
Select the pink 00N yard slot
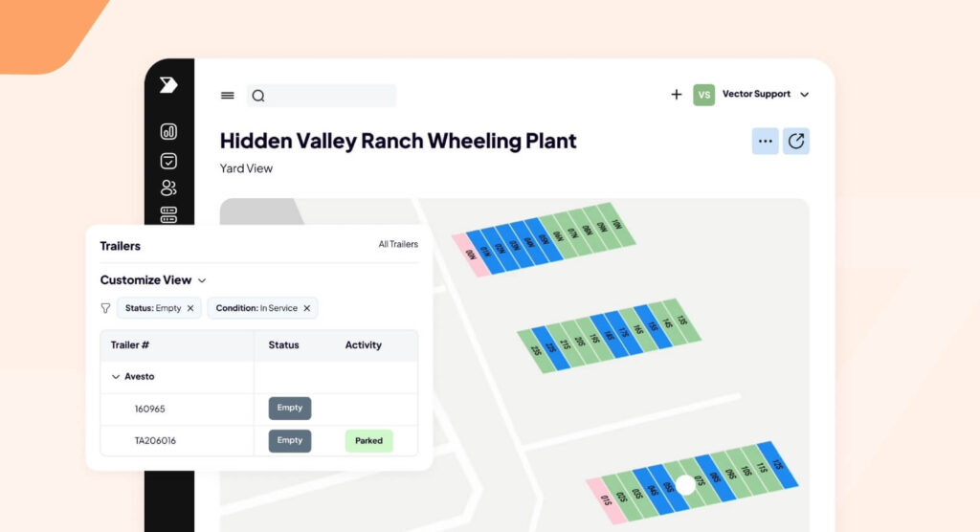point(471,255)
